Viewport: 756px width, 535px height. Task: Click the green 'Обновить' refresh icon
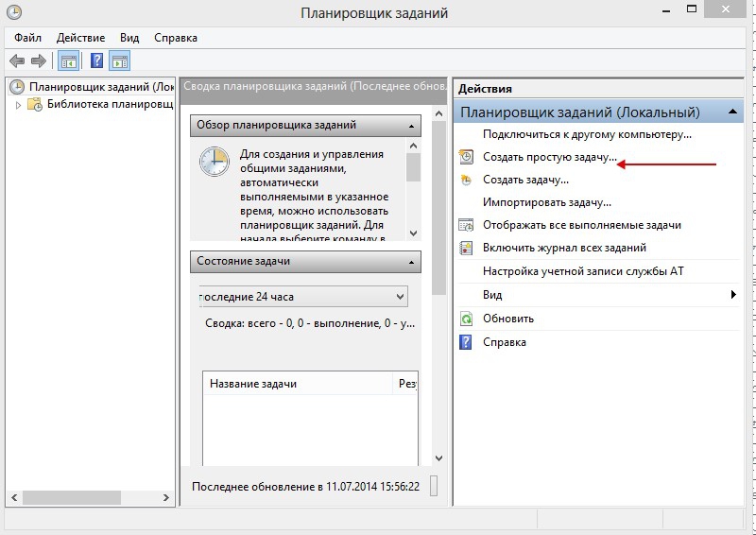[x=466, y=319]
